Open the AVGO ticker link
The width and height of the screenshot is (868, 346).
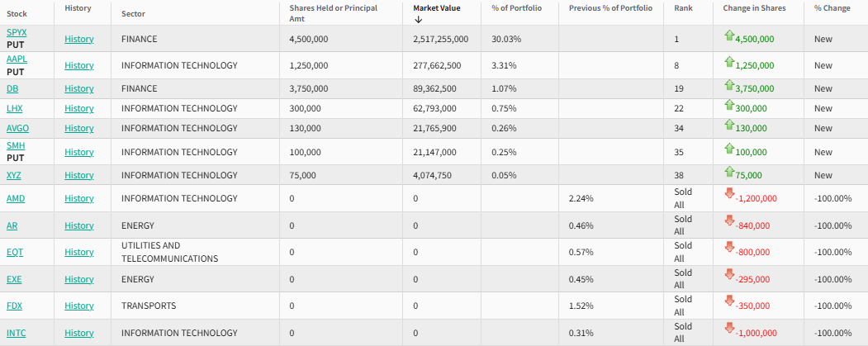[17, 128]
